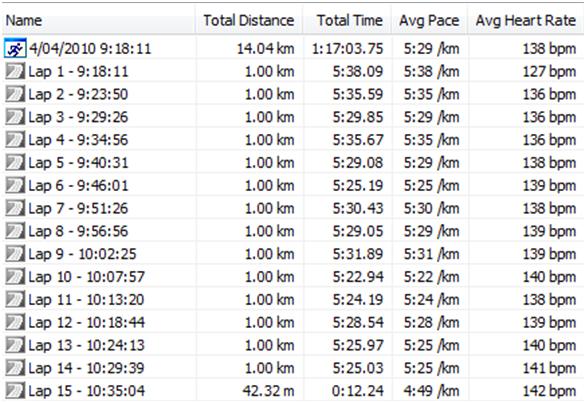Sort by the Avg Pace column header
This screenshot has width=586, height=403.
(x=429, y=20)
